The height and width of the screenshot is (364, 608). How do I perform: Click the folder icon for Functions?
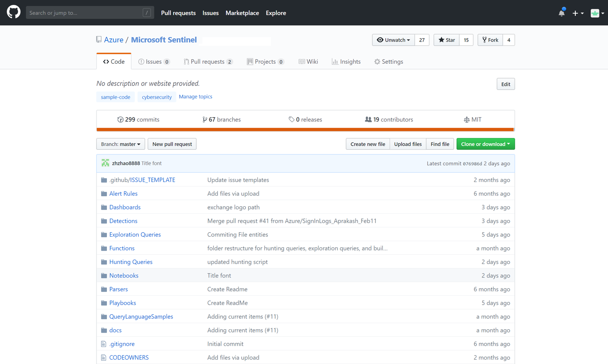click(104, 248)
